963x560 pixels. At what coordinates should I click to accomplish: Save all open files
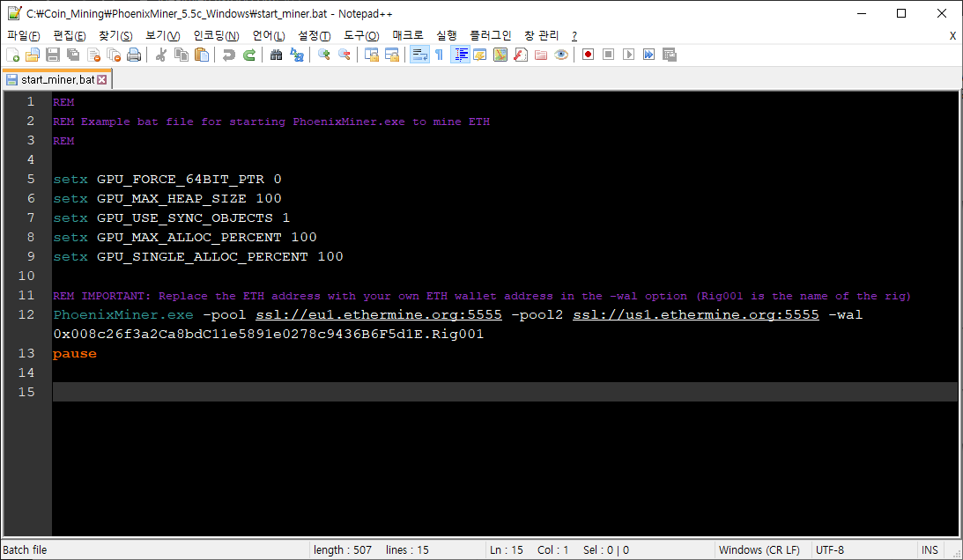click(x=73, y=55)
